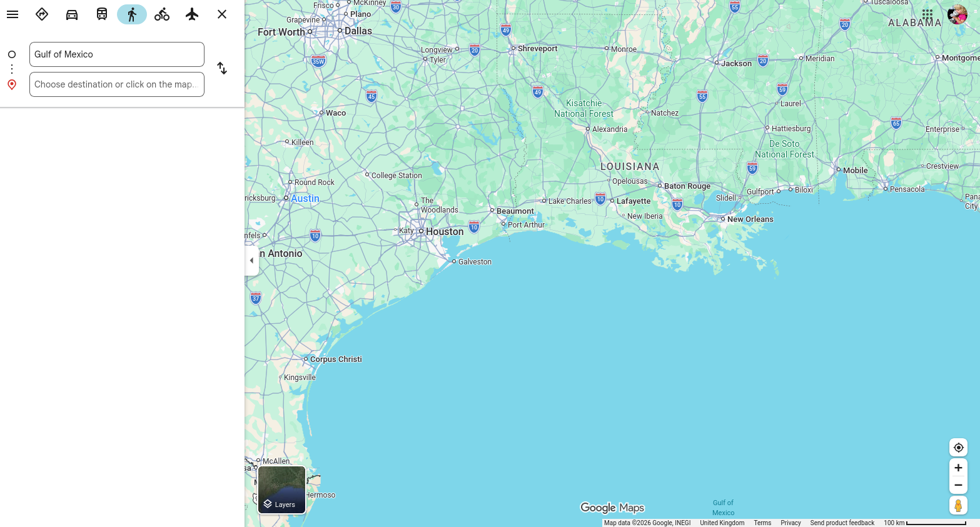The height and width of the screenshot is (527, 980).
Task: Click the Dallas city label
Action: (x=358, y=31)
